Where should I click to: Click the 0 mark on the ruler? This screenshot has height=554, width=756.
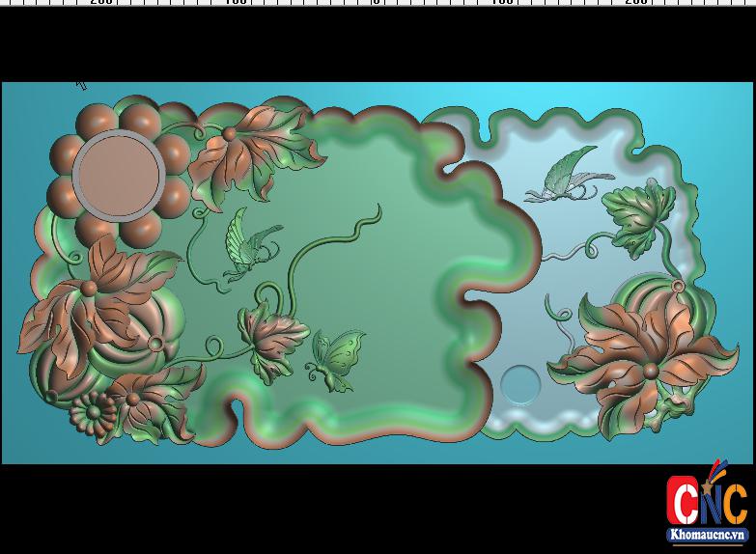point(377,2)
